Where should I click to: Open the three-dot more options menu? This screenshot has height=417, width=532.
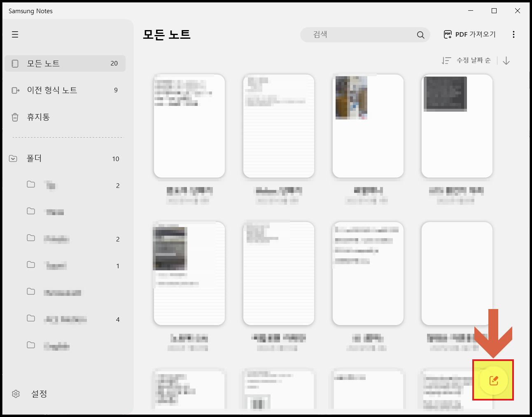513,35
